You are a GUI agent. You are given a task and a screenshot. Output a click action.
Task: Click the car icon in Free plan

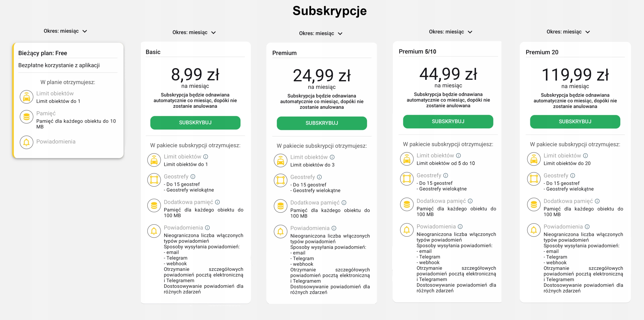tap(26, 97)
